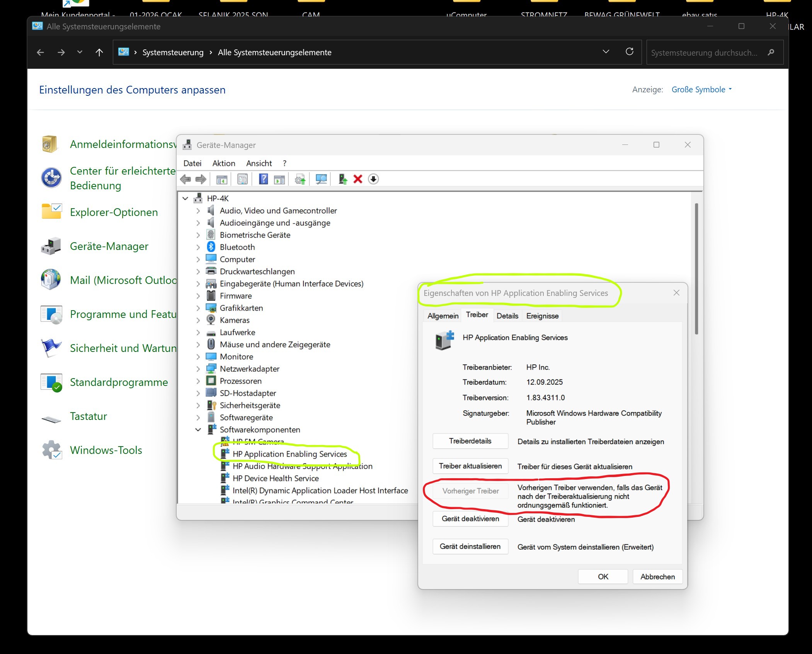This screenshot has width=812, height=654.
Task: Switch to the Details tab
Action: (x=507, y=316)
